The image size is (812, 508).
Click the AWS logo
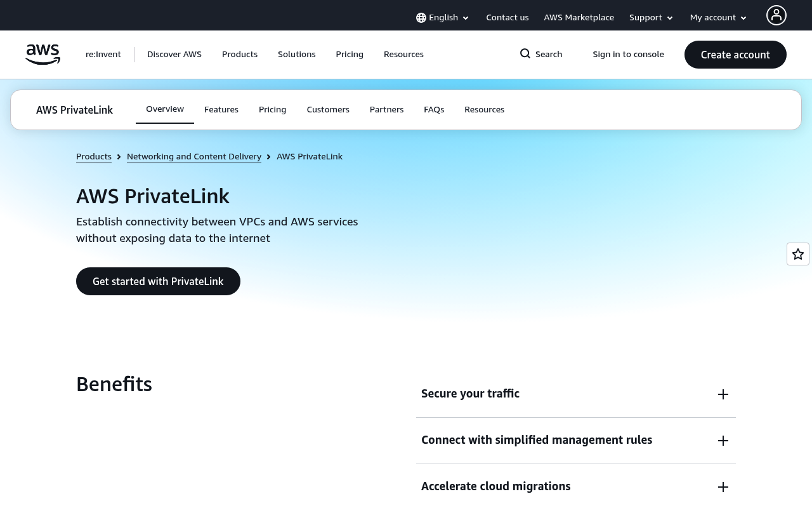(43, 55)
